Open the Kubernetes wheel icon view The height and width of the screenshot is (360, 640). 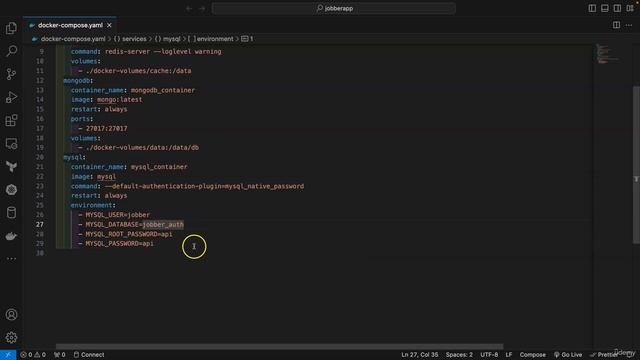click(x=11, y=190)
